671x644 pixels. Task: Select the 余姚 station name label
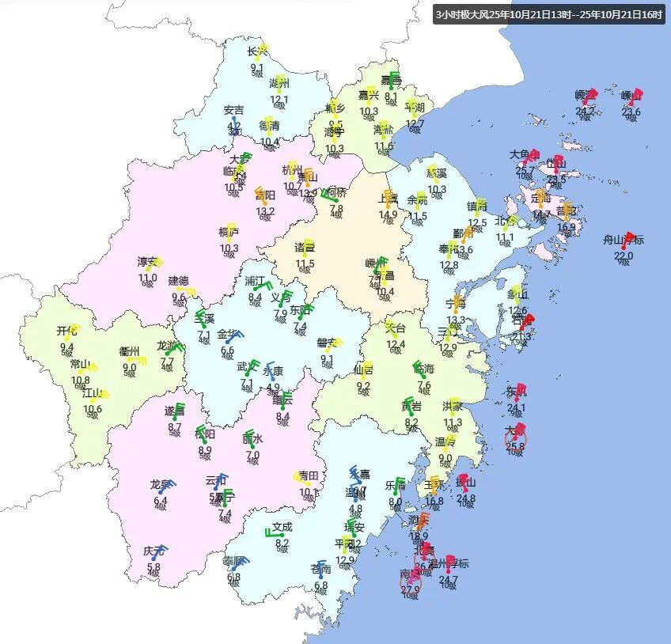pyautogui.click(x=417, y=200)
